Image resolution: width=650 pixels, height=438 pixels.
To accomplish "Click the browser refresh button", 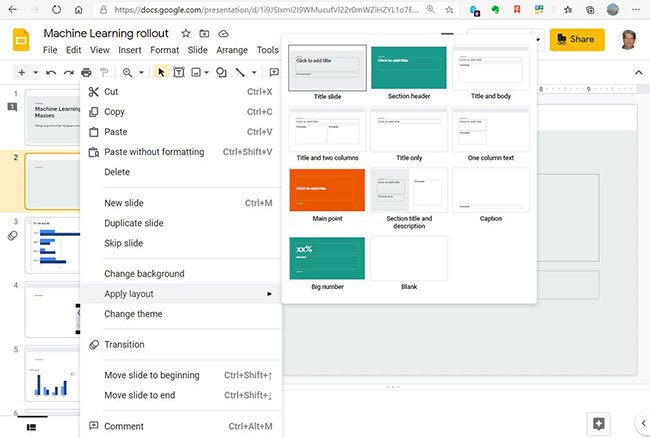I will 57,10.
